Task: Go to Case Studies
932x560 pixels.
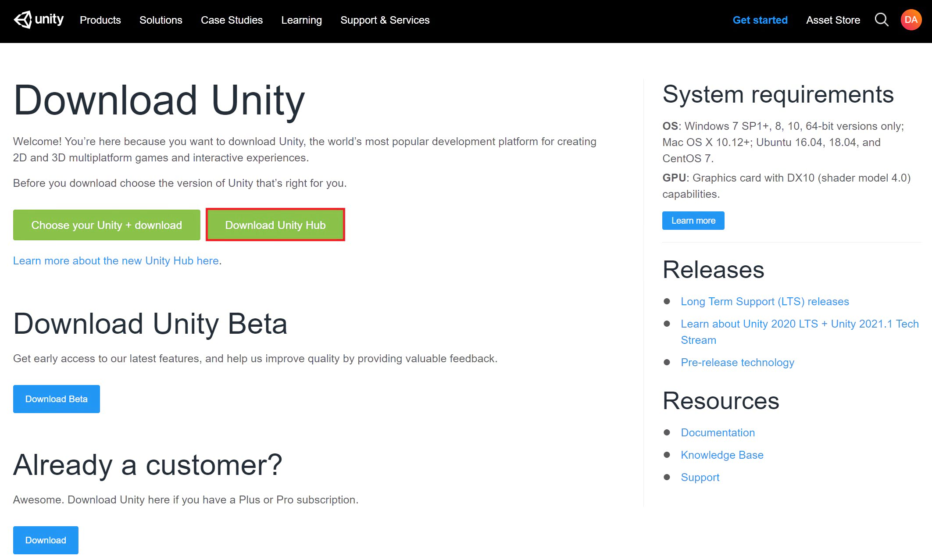Action: click(232, 20)
